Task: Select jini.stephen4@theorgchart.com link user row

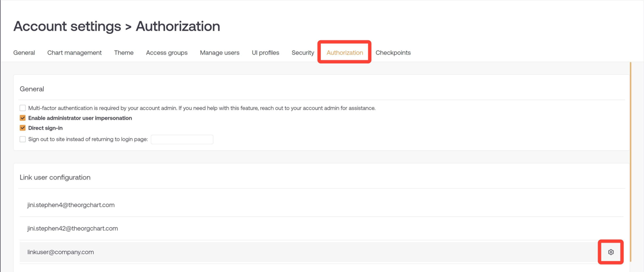Action: click(321, 205)
